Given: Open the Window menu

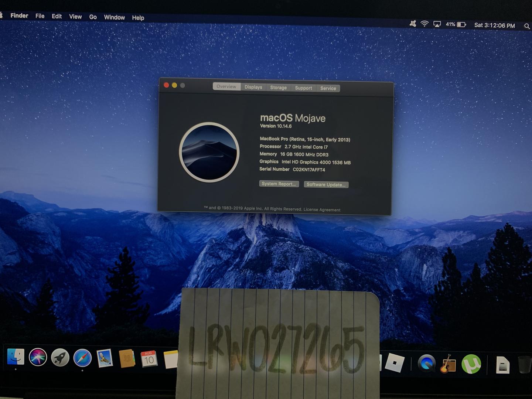Looking at the screenshot, I should click(x=114, y=17).
